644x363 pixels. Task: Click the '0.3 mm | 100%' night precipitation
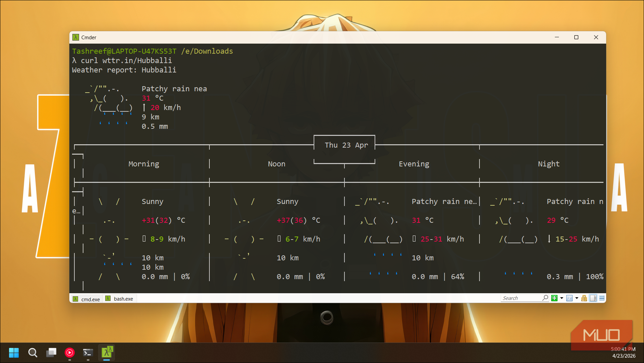[x=575, y=277]
